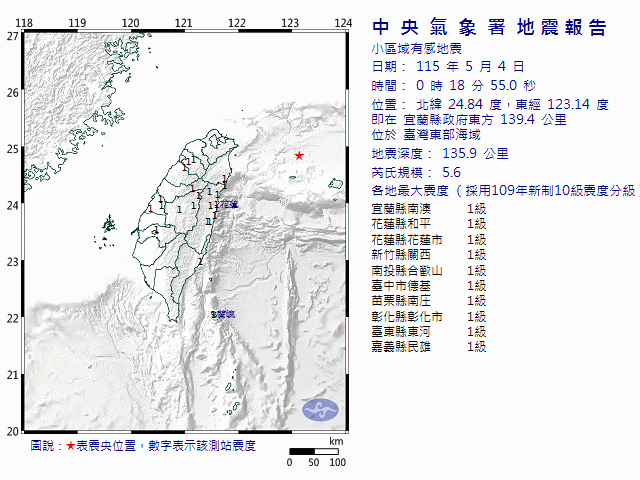Click the red epicenter star on the map

299,156
